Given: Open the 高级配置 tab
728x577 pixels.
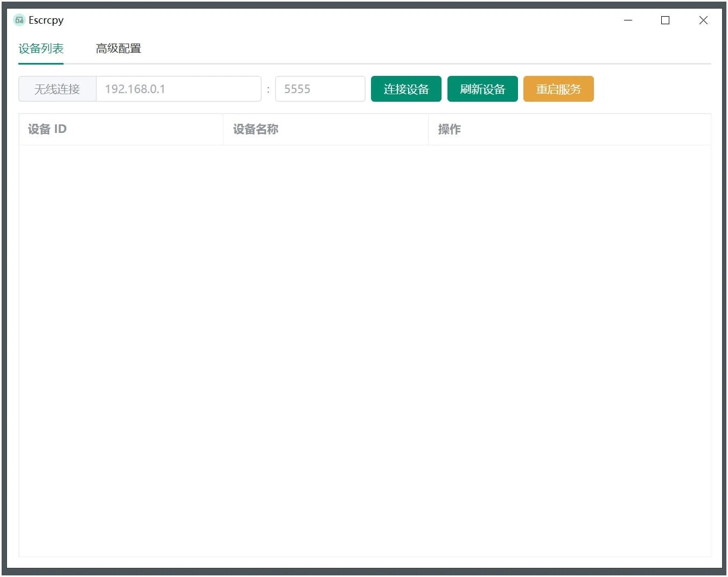Looking at the screenshot, I should [x=118, y=48].
